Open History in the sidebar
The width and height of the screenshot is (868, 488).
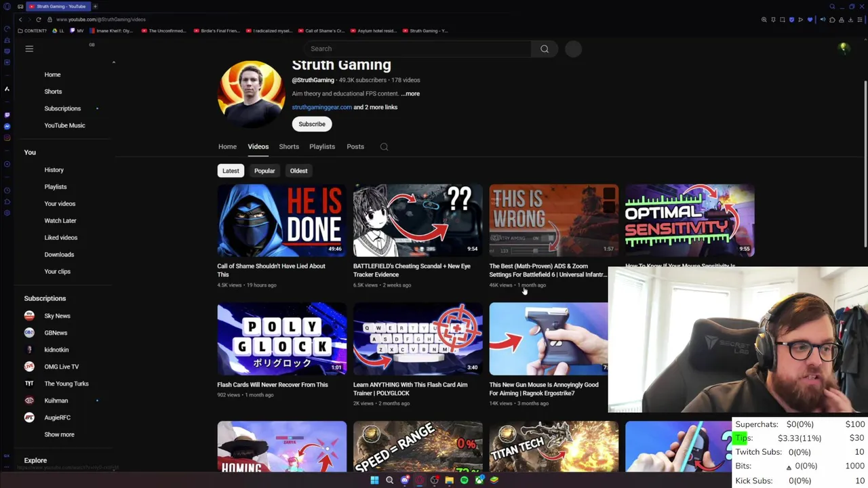pyautogui.click(x=54, y=169)
